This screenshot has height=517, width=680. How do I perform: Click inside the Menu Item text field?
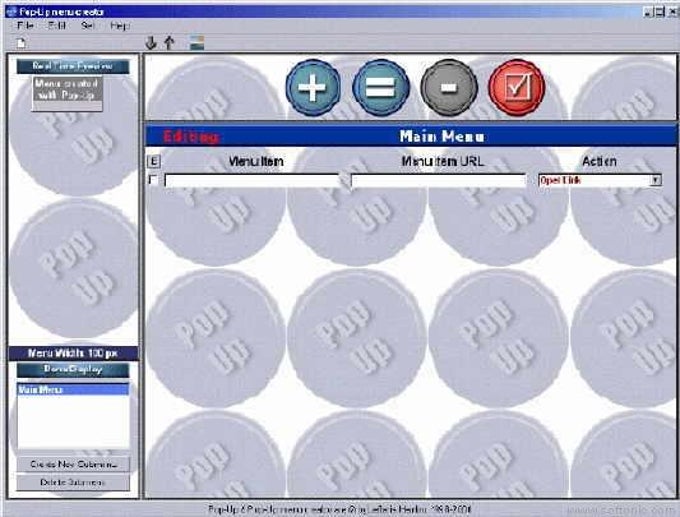(252, 180)
